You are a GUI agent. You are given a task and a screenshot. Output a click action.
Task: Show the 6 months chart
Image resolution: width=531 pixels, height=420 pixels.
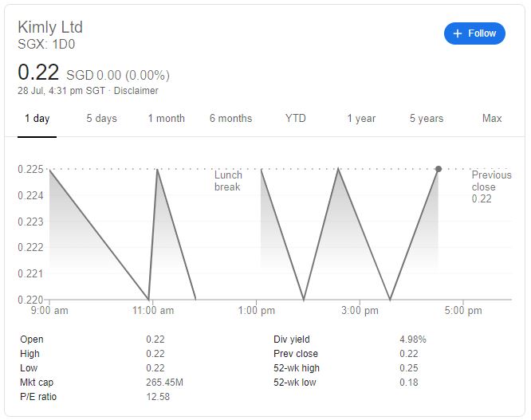point(230,119)
